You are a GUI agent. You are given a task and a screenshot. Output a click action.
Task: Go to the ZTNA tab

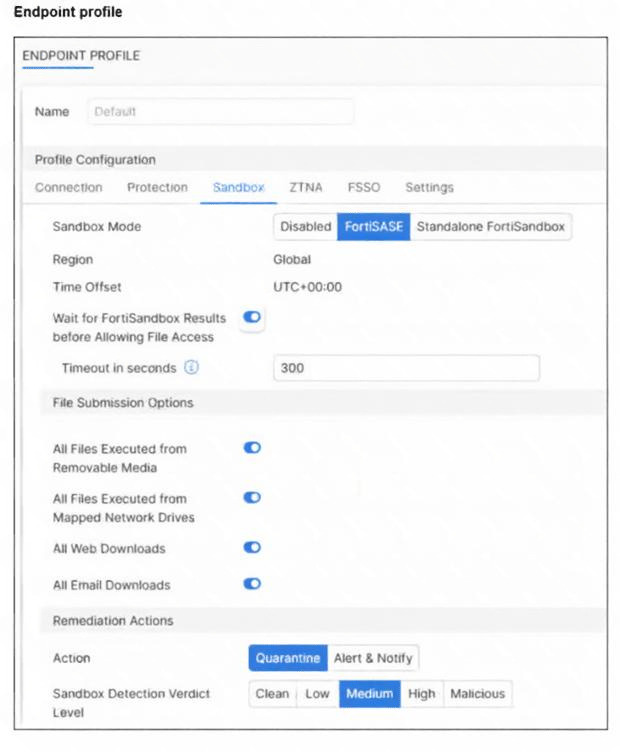pos(306,188)
